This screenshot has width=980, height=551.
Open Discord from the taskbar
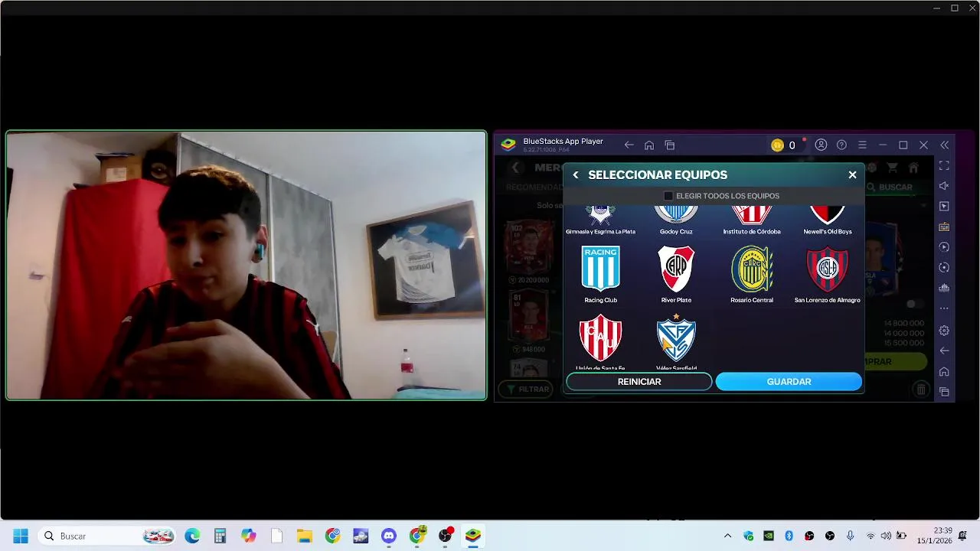(389, 536)
